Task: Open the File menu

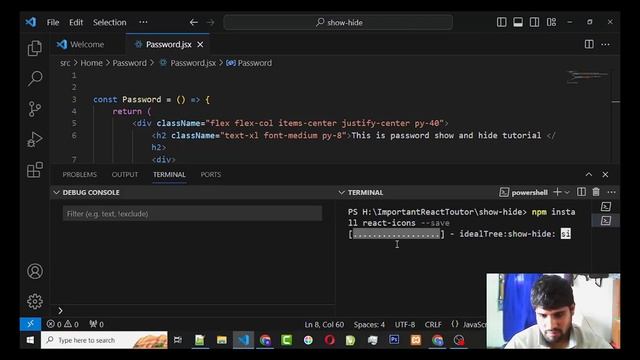Action: tap(53, 22)
